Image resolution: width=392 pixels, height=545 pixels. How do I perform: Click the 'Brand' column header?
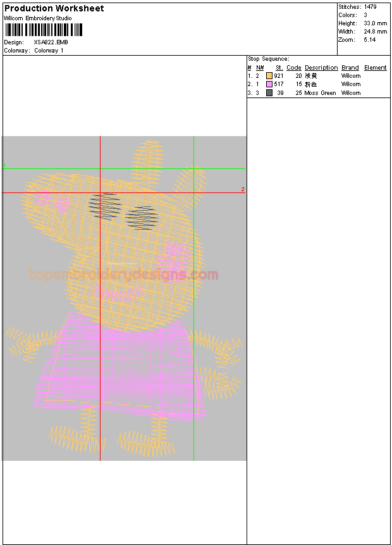[350, 68]
